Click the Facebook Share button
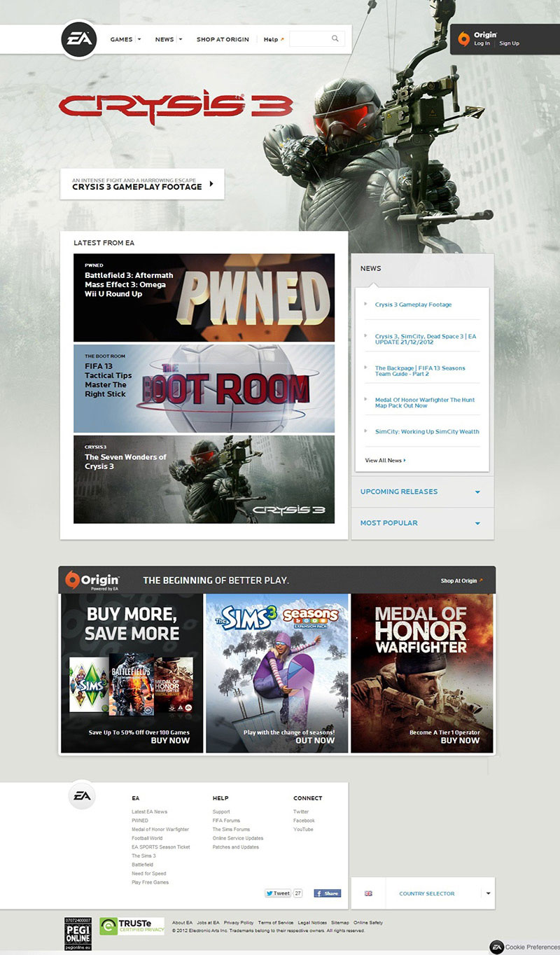This screenshot has height=955, width=560. tap(327, 893)
